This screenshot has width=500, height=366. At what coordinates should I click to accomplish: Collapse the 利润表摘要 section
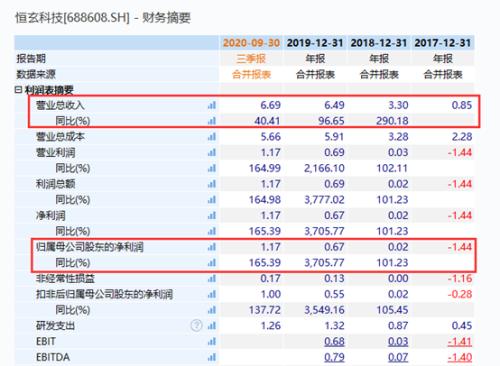point(18,90)
